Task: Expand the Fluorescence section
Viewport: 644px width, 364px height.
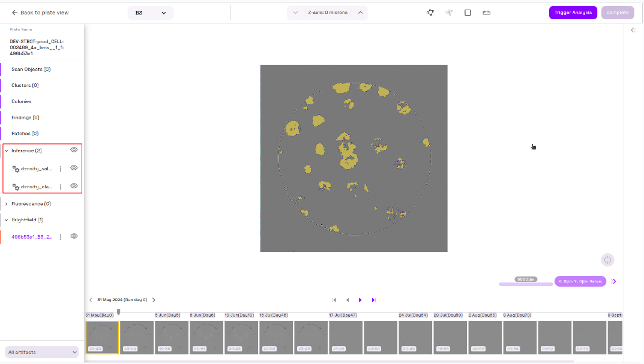Action: 7,204
